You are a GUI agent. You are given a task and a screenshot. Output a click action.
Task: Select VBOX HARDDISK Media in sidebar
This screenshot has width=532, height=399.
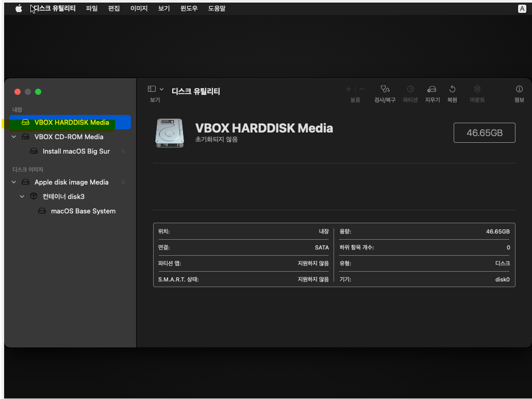70,123
